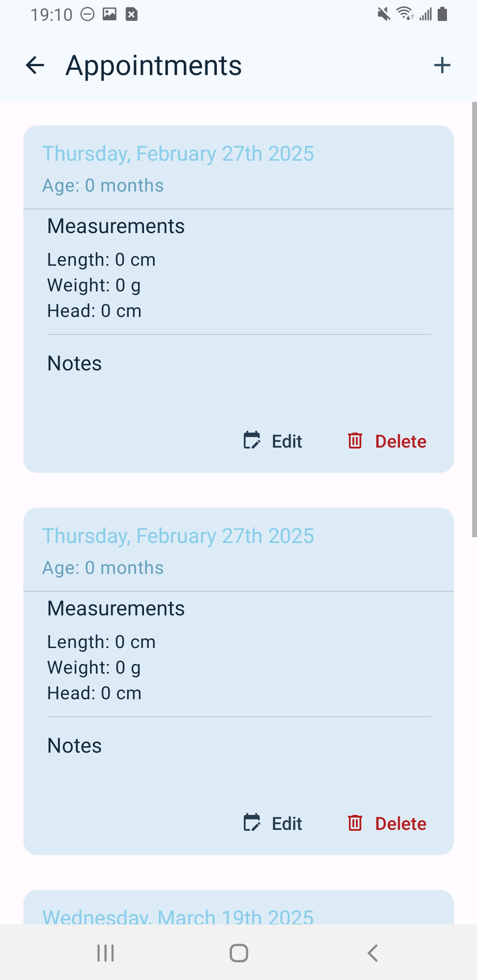477x980 pixels.
Task: Go back using the header arrow
Action: point(35,65)
